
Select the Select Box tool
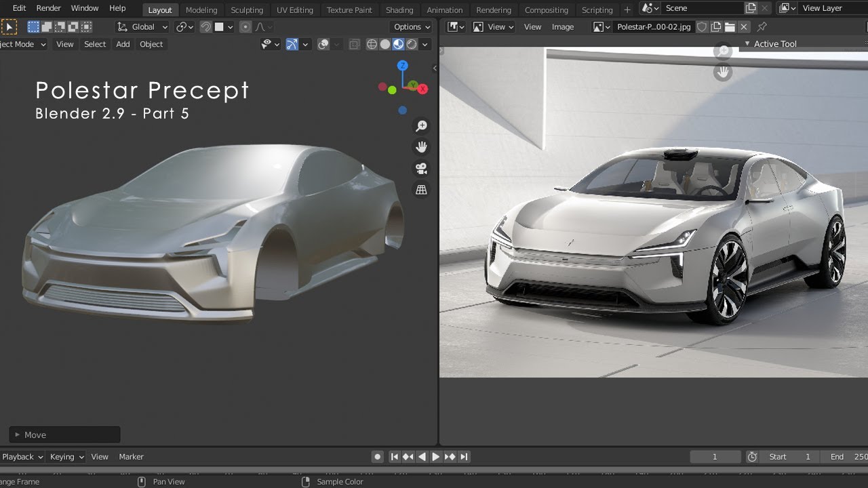[9, 27]
